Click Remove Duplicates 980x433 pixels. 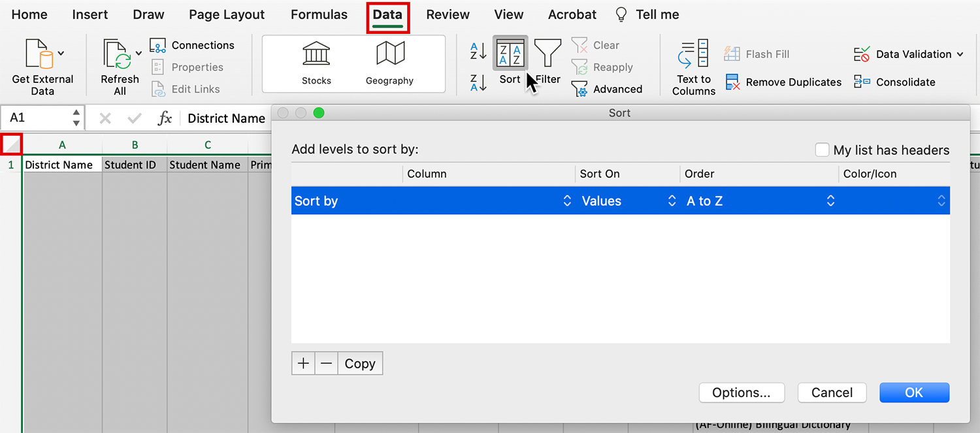coord(784,82)
